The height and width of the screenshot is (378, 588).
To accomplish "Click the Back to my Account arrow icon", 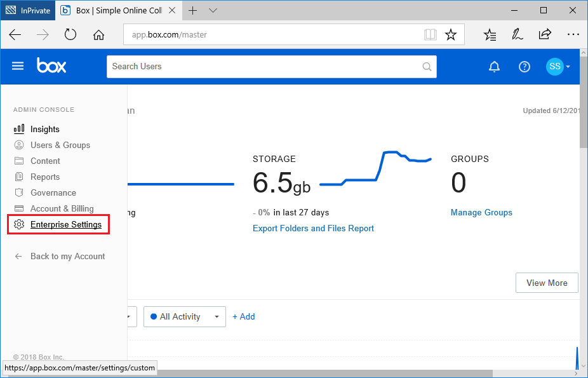I will pos(18,257).
